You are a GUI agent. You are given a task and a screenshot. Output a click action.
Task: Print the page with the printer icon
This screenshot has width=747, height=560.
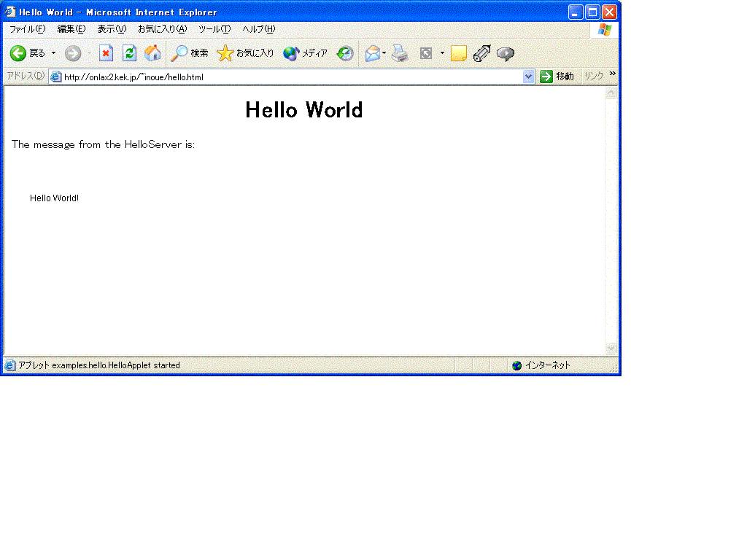pyautogui.click(x=400, y=53)
